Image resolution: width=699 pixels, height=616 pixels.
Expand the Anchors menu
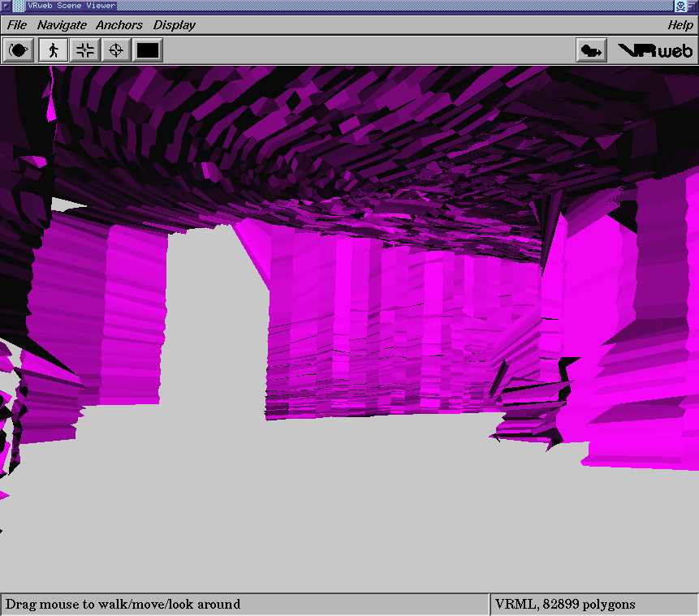click(119, 25)
